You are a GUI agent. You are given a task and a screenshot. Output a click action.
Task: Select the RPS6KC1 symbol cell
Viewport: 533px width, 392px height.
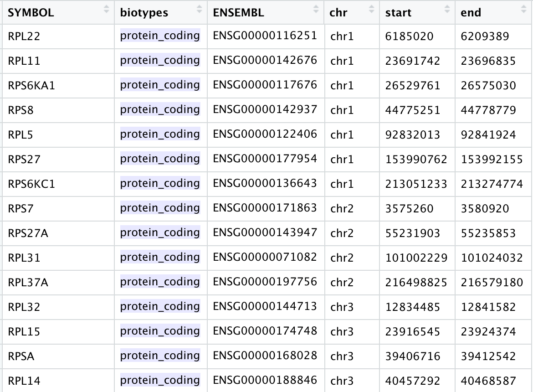[31, 184]
